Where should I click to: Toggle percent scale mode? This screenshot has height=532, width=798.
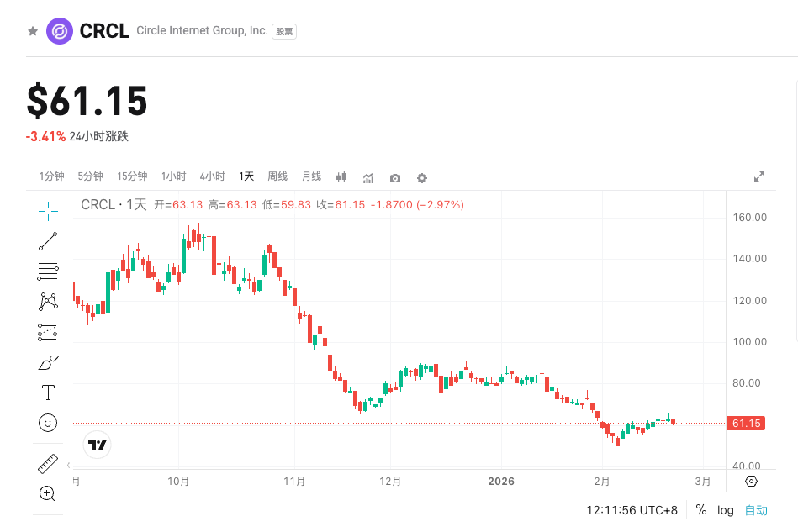point(701,510)
